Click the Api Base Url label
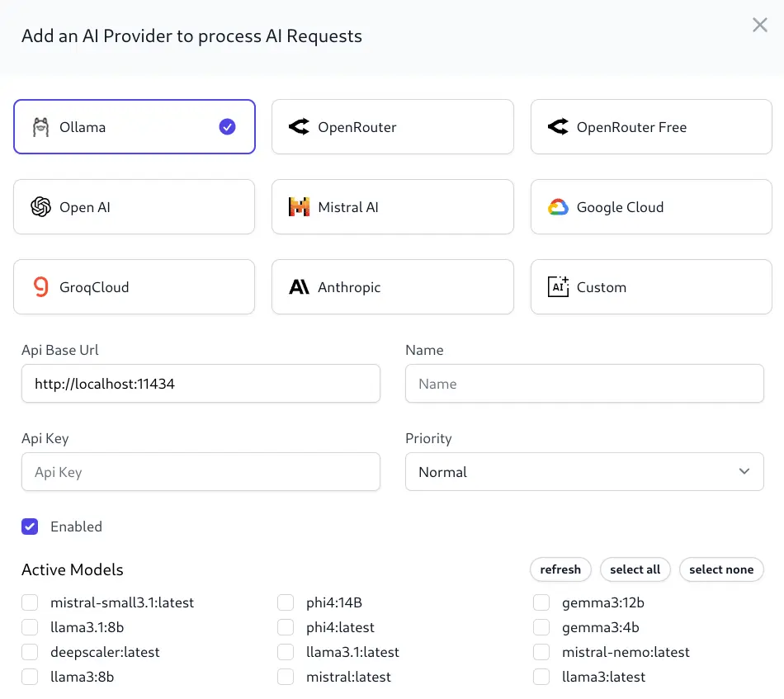Viewport: 784px width, 699px height. click(x=60, y=350)
